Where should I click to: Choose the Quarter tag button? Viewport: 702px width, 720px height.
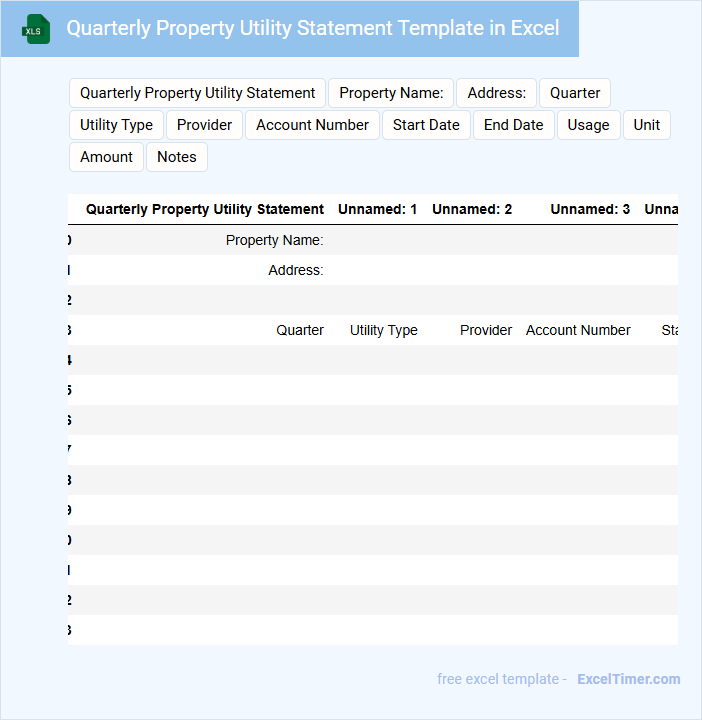(x=575, y=93)
